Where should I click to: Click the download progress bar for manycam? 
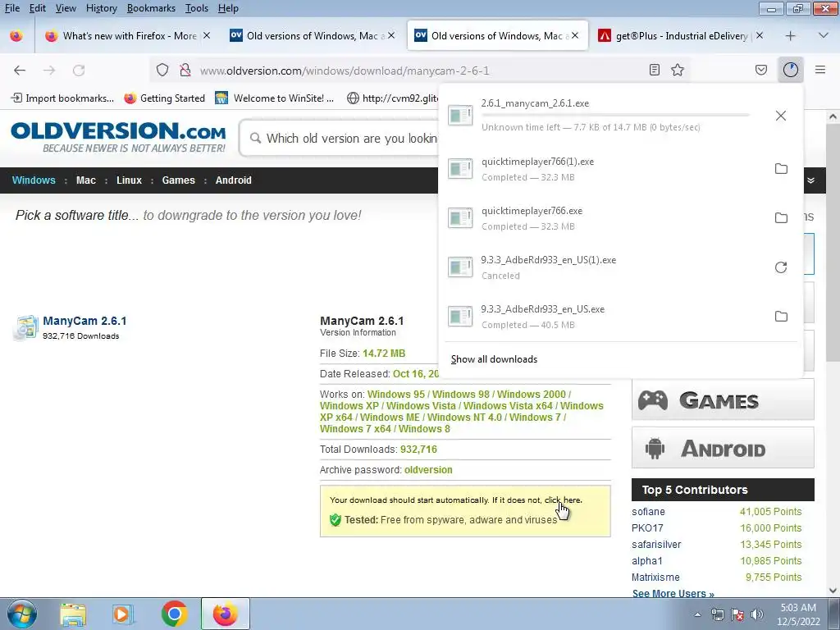[x=615, y=115]
